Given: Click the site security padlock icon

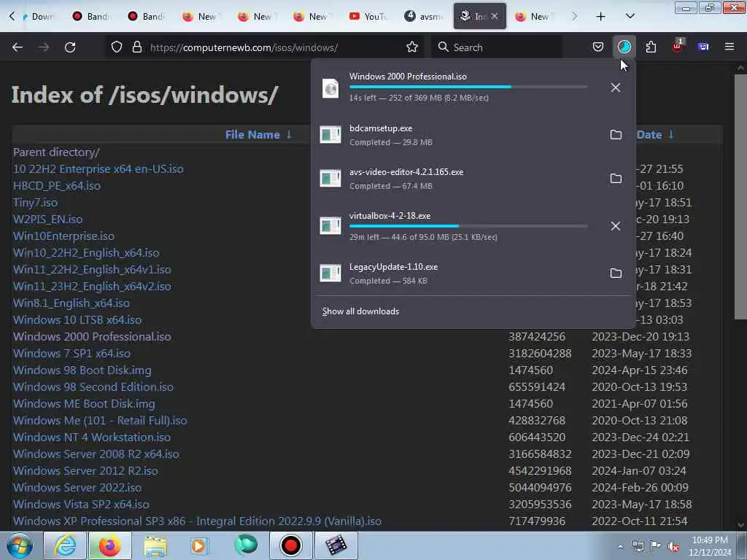Looking at the screenshot, I should [137, 47].
